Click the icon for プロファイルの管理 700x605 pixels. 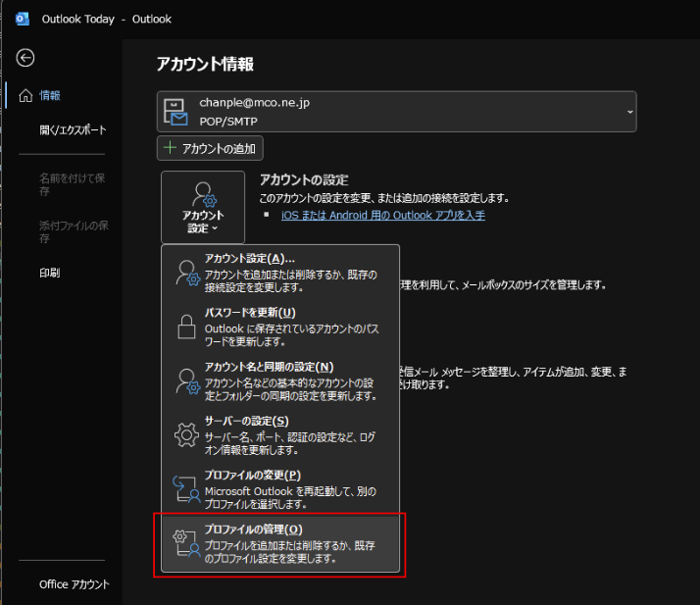coord(186,543)
